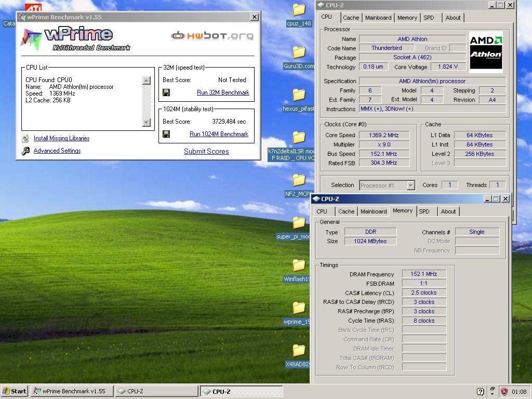Click the Package Socket A (462) field
Viewport: 532px width, 399px height.
point(413,57)
